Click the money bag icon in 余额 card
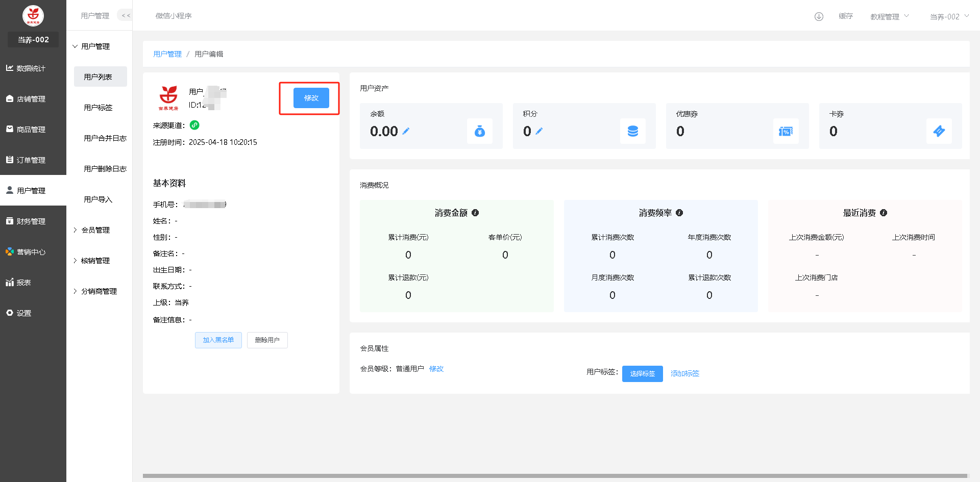The width and height of the screenshot is (980, 482). tap(479, 131)
